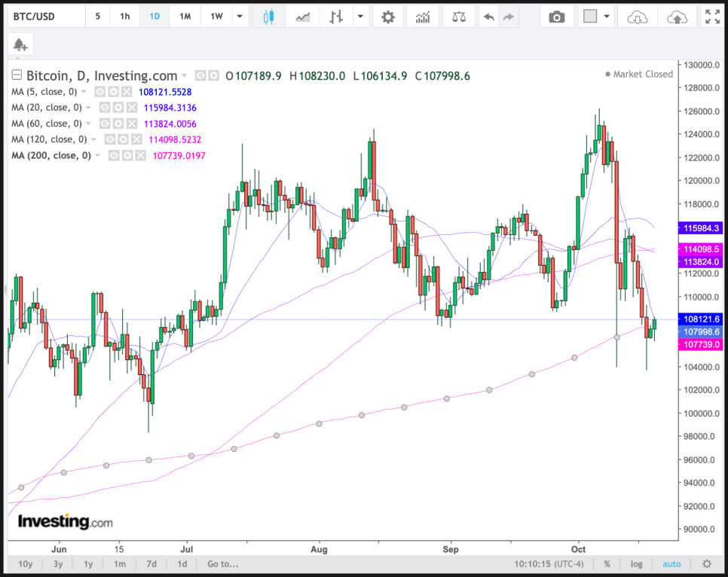Screen dimensions: 728x577
Task: Set date range to 1y
Action: point(88,564)
